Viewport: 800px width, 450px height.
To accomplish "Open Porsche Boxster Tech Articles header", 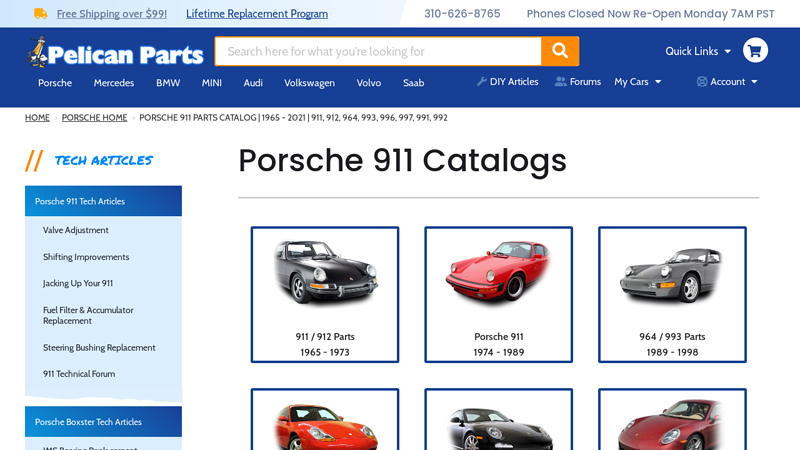I will 103,421.
